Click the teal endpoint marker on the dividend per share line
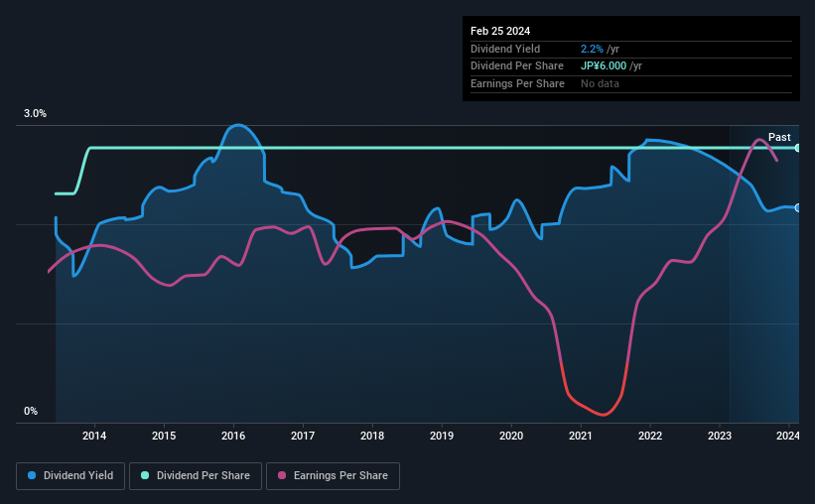This screenshot has height=504, width=815. pyautogui.click(x=798, y=148)
